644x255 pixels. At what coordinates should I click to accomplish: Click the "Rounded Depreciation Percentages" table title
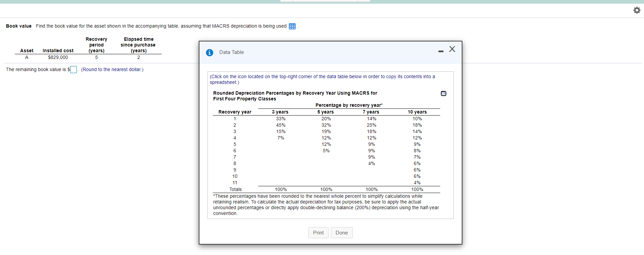click(295, 96)
